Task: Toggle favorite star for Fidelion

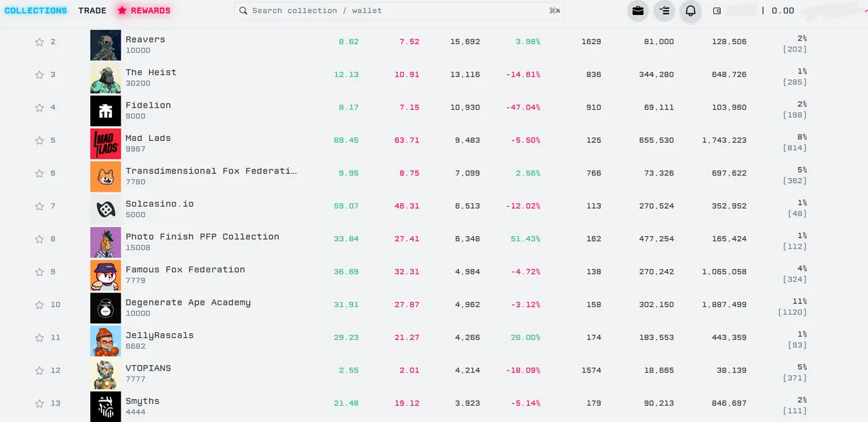Action: [x=39, y=108]
